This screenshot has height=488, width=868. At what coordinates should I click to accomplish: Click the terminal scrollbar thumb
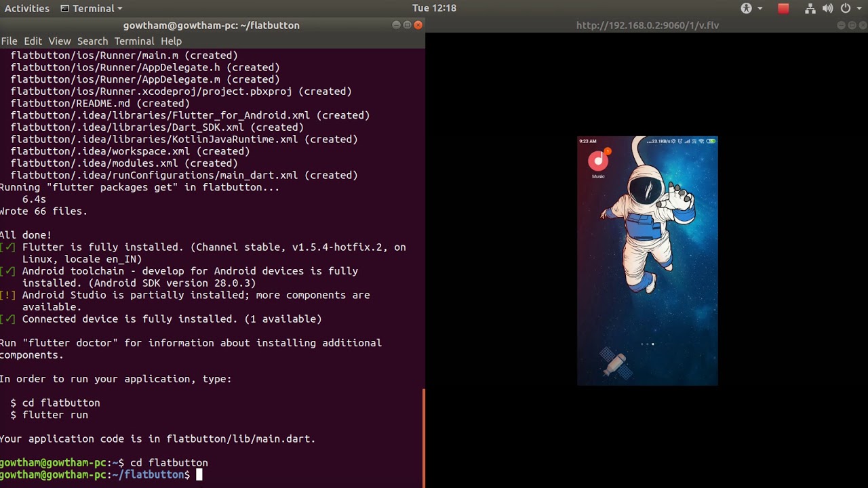(424, 438)
